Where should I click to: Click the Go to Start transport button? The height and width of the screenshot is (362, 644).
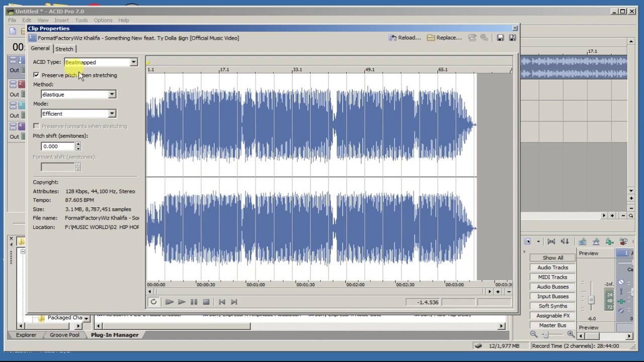pos(222,302)
